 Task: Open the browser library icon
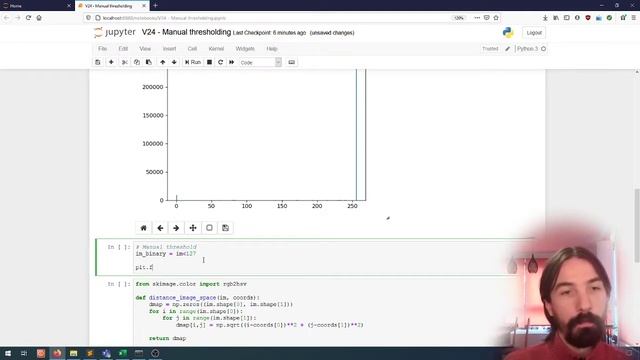coord(556,18)
